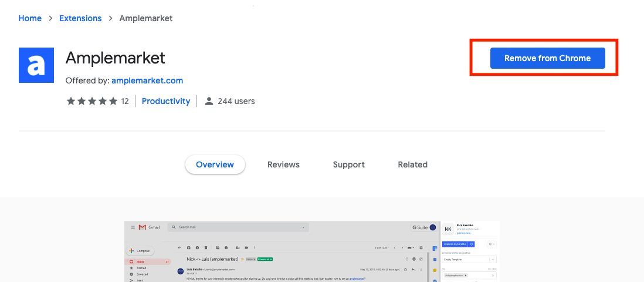Click the Gmail logo in the preview
The width and height of the screenshot is (644, 282).
[x=150, y=227]
